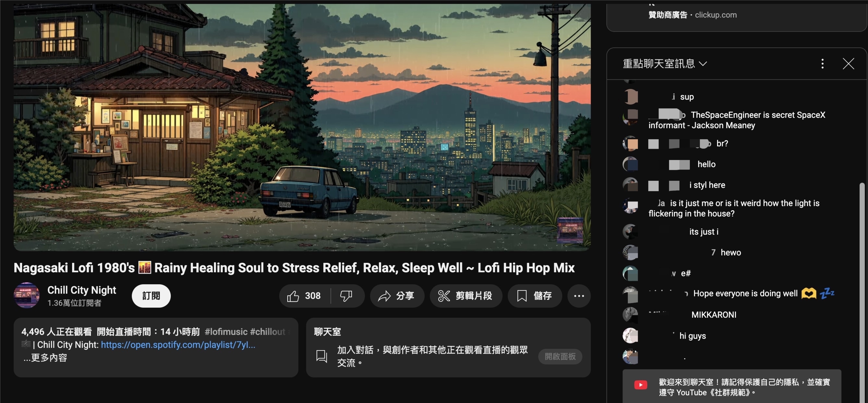Click 'Hope everyone is doing well' chat message
The height and width of the screenshot is (403, 868).
coord(745,293)
